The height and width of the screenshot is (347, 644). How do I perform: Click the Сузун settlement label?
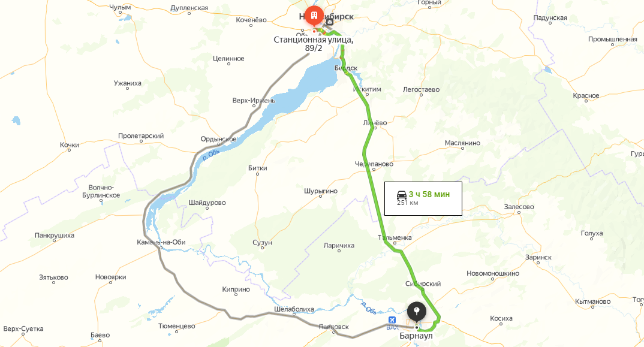coord(262,243)
